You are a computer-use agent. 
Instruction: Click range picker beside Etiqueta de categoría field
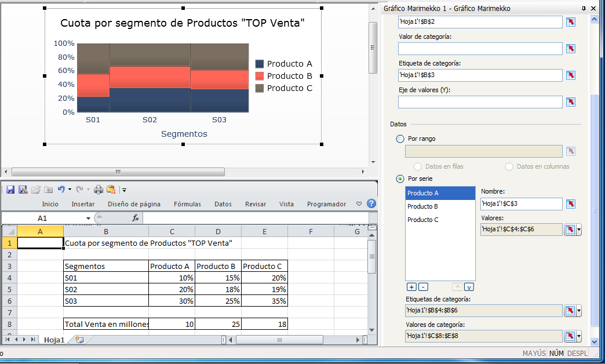coord(570,75)
